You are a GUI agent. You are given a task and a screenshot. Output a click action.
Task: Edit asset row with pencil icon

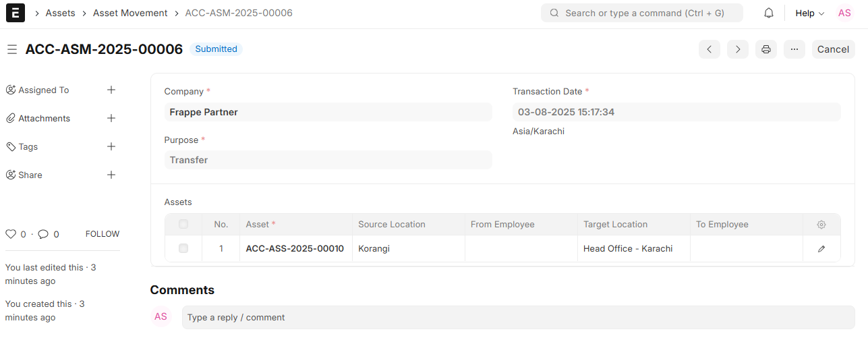[x=821, y=249]
